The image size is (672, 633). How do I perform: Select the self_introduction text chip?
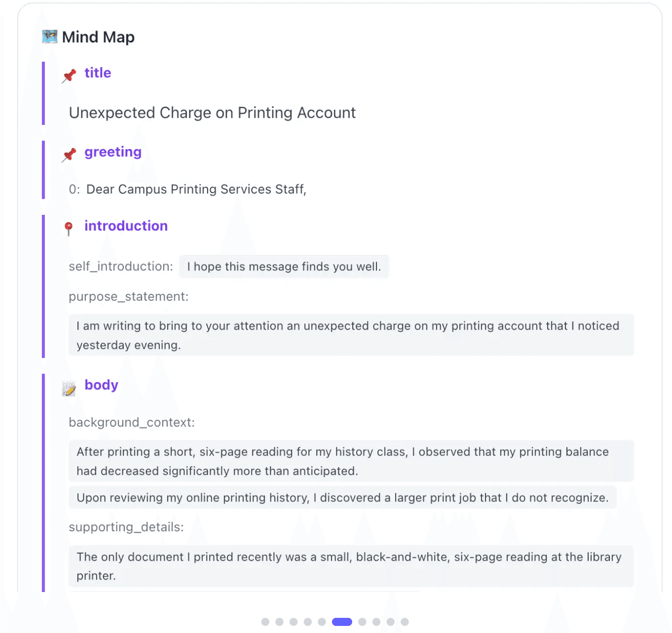[x=284, y=266]
